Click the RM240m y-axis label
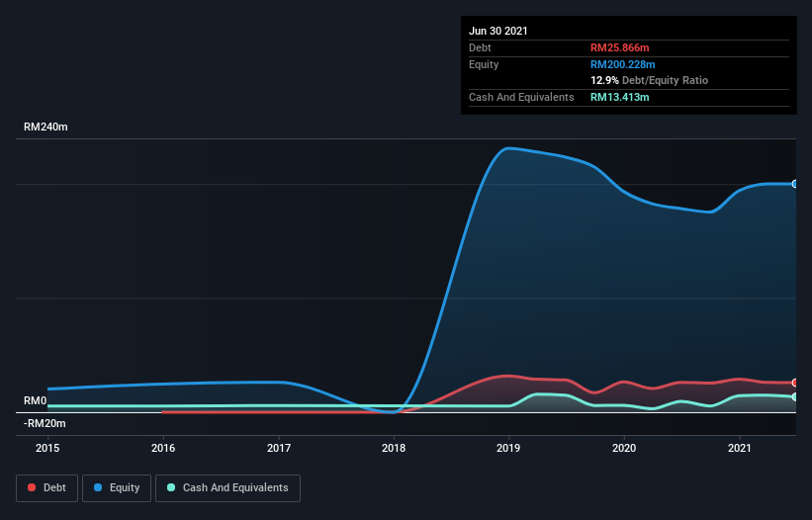Viewport: 812px width, 520px height. [45, 127]
